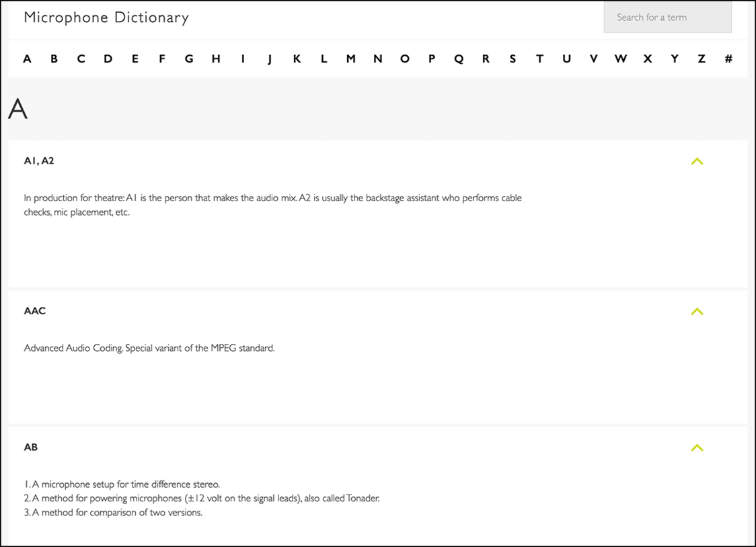
Task: Click the A1, A2 term heading
Action: (39, 161)
